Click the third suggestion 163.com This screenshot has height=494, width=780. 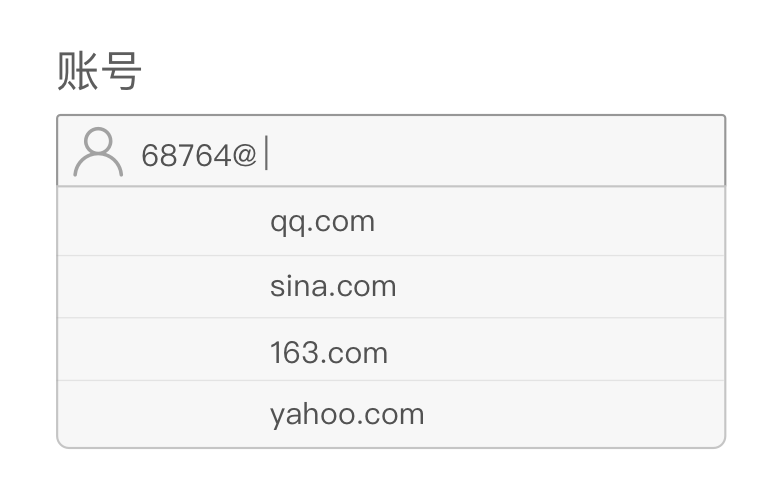tap(329, 353)
